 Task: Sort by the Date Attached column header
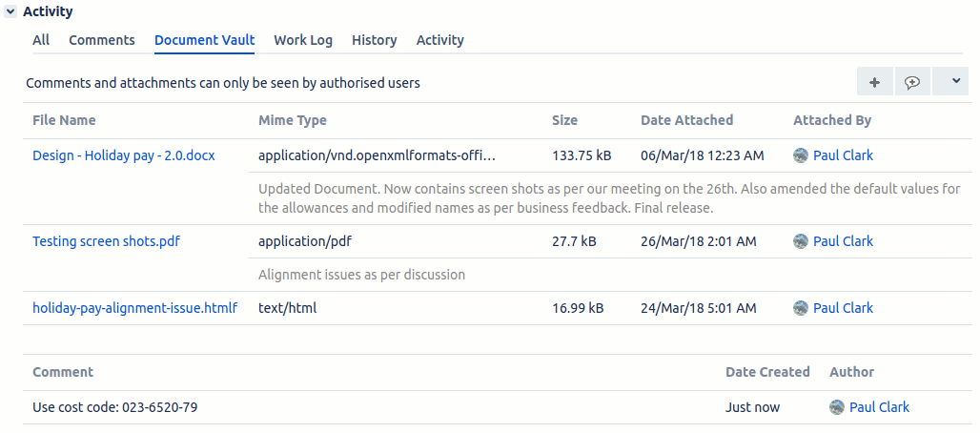tap(687, 120)
